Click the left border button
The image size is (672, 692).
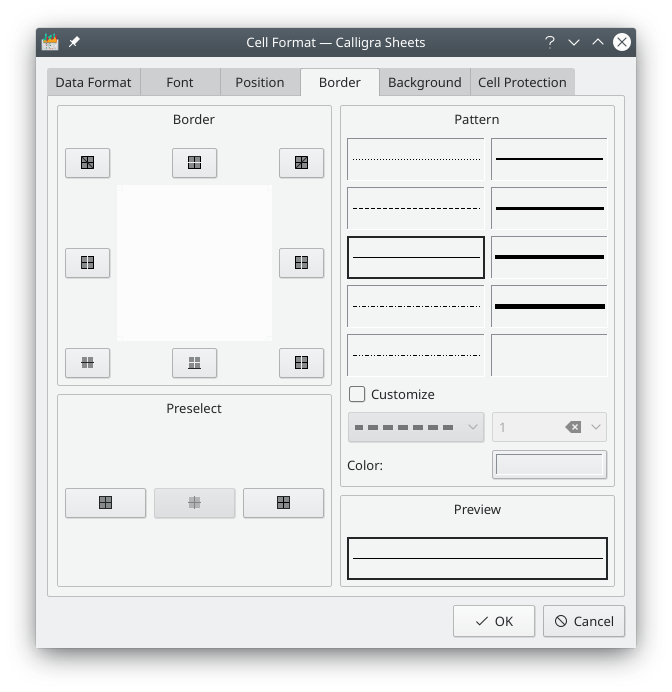click(87, 263)
